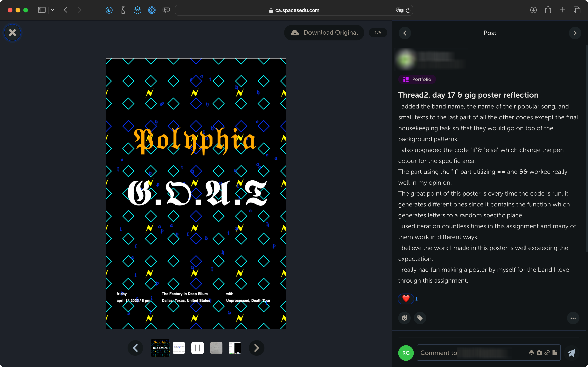Expand Safari sidebar options chevron
Screen dimensions: 588x367
point(52,10)
